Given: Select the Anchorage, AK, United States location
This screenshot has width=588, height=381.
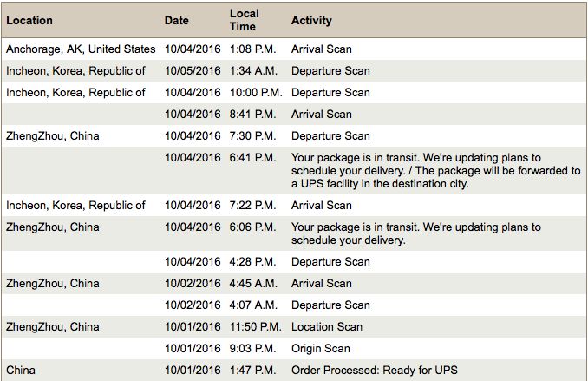Looking at the screenshot, I should click(81, 49).
